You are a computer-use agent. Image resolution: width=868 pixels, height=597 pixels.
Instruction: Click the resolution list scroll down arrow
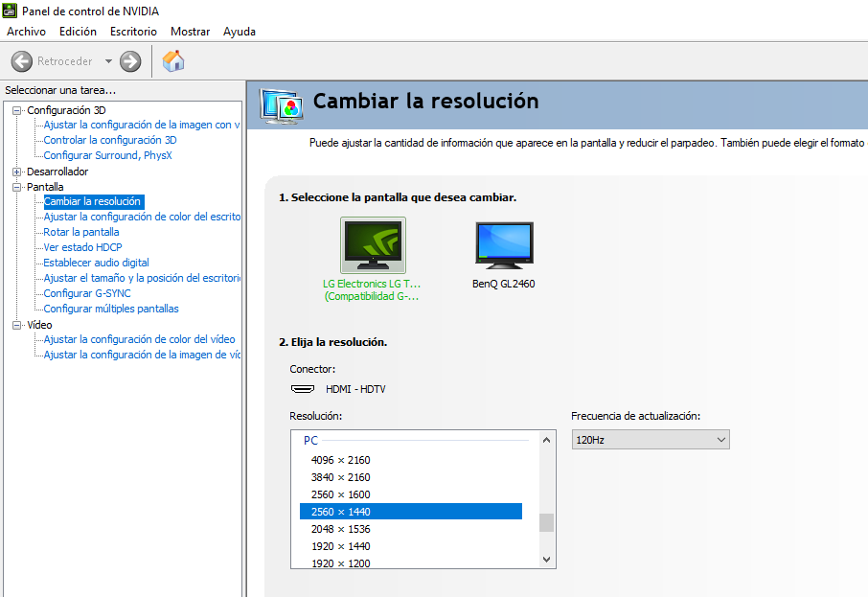click(547, 560)
